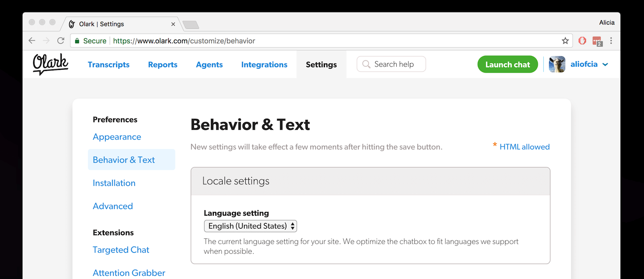The height and width of the screenshot is (279, 644).
Task: Click the HTML allowed link
Action: (x=524, y=147)
